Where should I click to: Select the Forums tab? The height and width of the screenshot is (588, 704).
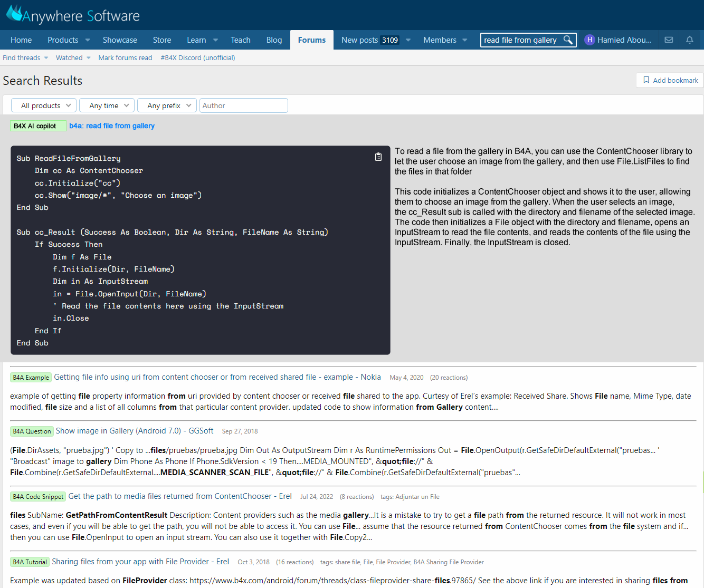(x=312, y=40)
